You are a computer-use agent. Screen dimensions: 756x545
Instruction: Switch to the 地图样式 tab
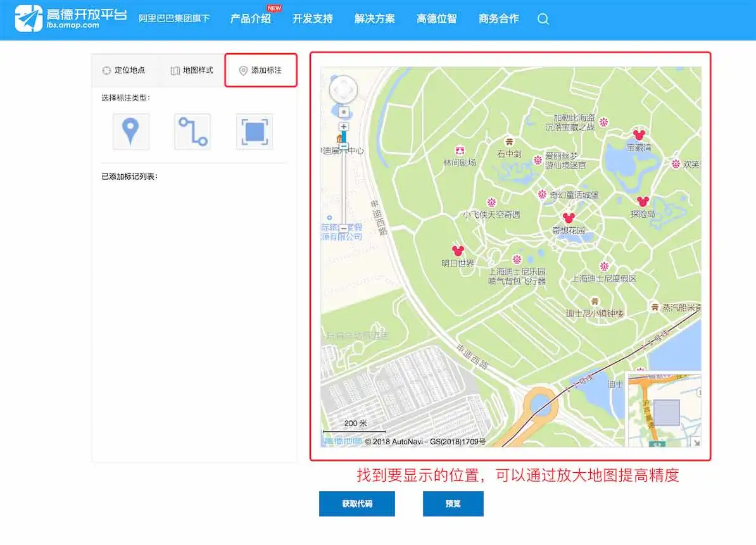[192, 70]
